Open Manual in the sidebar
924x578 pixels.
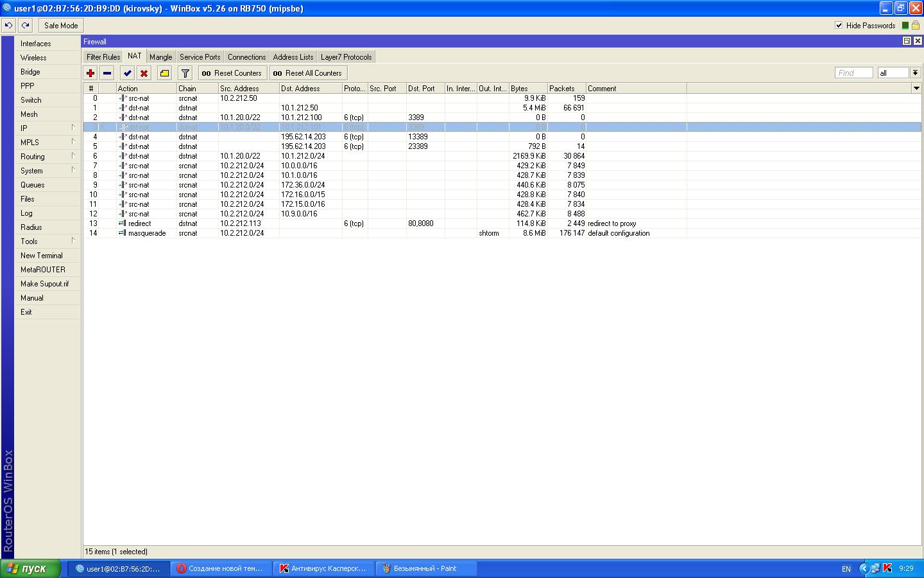point(48,298)
